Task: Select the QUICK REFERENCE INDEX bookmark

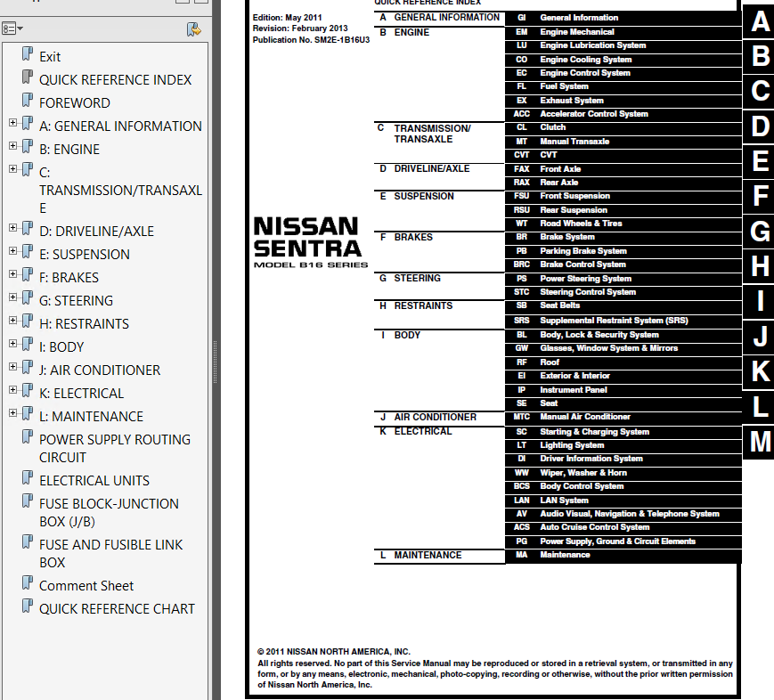Action: coord(115,80)
